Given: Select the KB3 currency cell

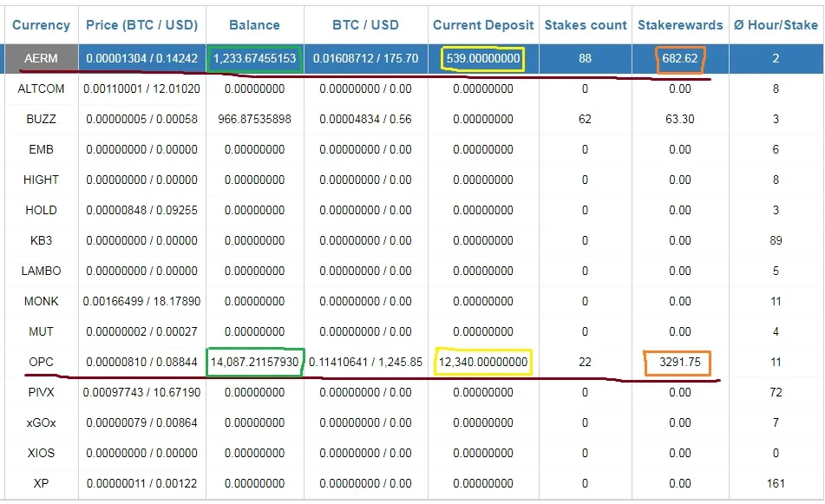Looking at the screenshot, I should click(41, 240).
